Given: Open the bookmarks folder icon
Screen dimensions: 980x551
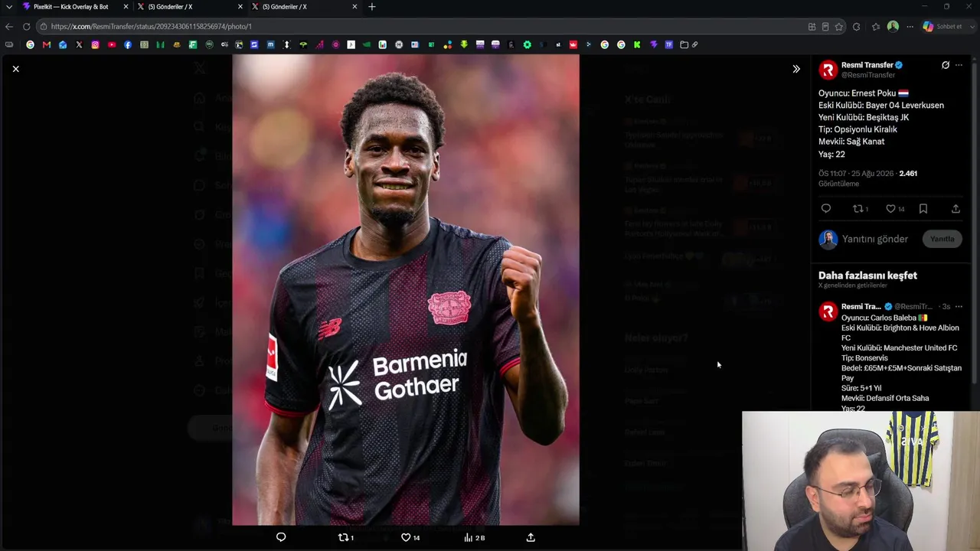Looking at the screenshot, I should coord(684,44).
